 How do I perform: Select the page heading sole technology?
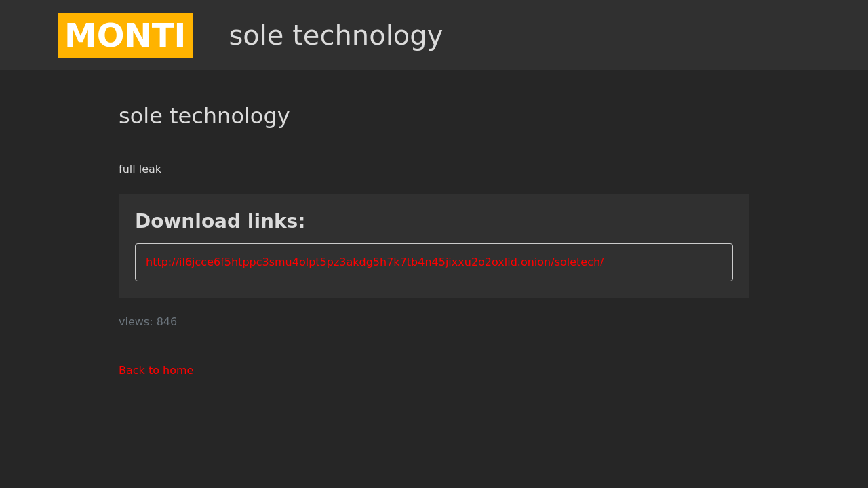204,116
